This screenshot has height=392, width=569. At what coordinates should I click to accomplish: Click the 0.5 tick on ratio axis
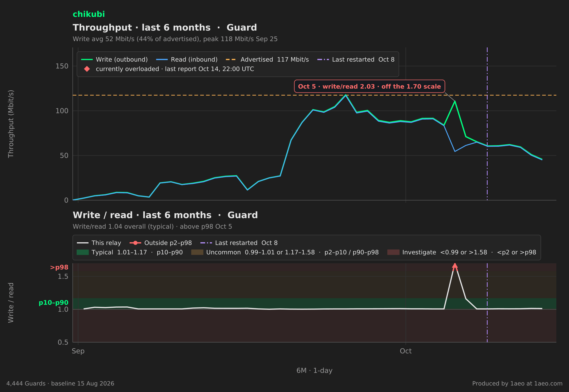pyautogui.click(x=63, y=342)
